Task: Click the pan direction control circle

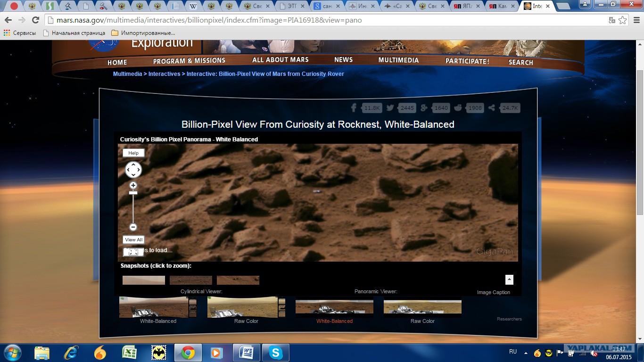Action: coord(133,170)
